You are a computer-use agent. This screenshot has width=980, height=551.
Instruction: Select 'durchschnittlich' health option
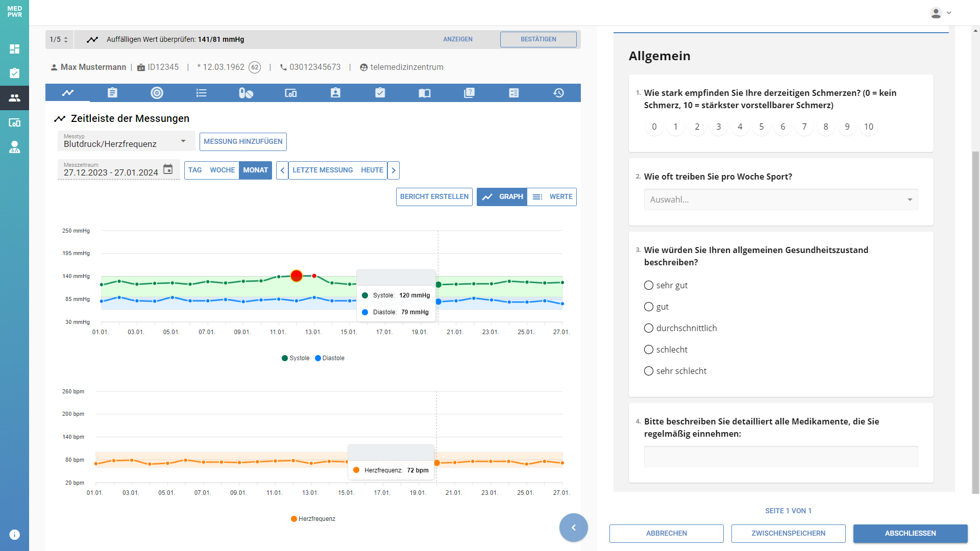[x=649, y=328]
